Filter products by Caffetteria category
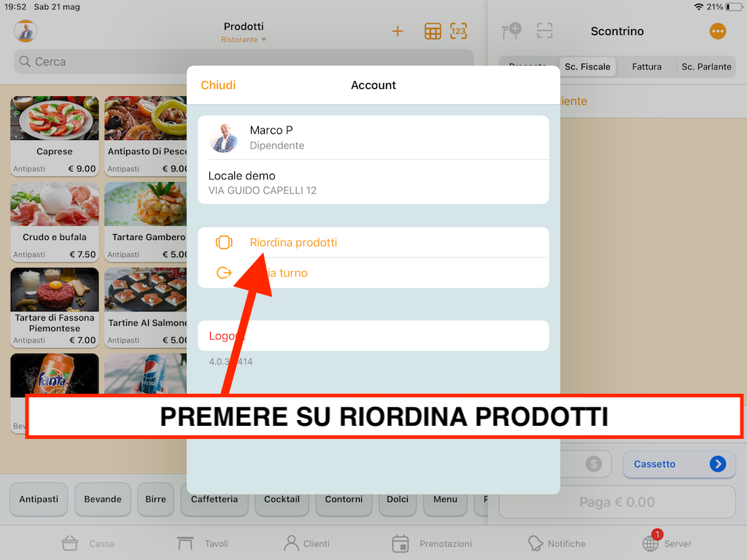Image resolution: width=747 pixels, height=560 pixels. (214, 500)
